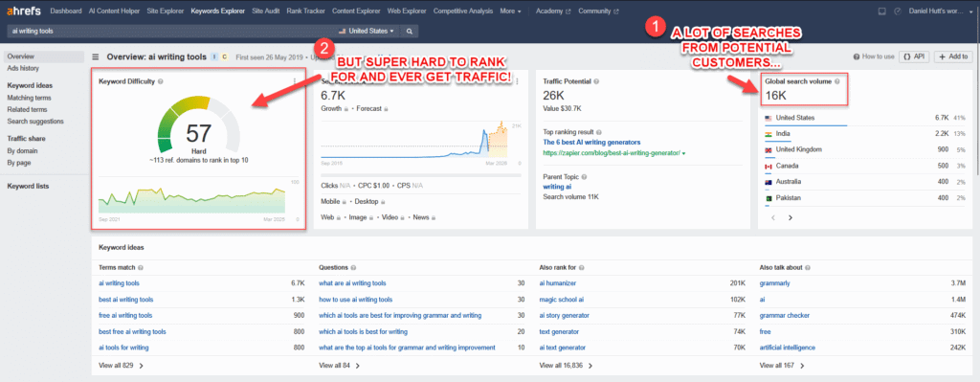Click the Keyword Difficulty help icon
Screen dimensions: 980x382
(161, 81)
